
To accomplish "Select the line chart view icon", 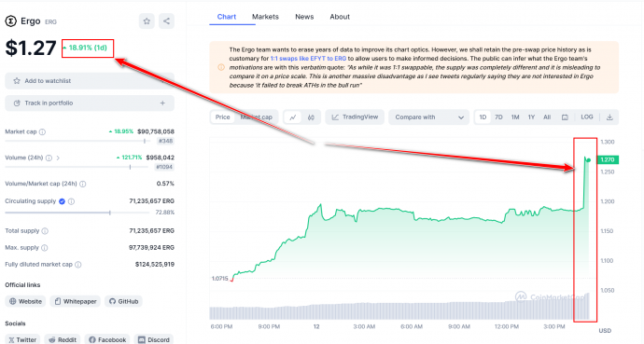I will click(293, 117).
